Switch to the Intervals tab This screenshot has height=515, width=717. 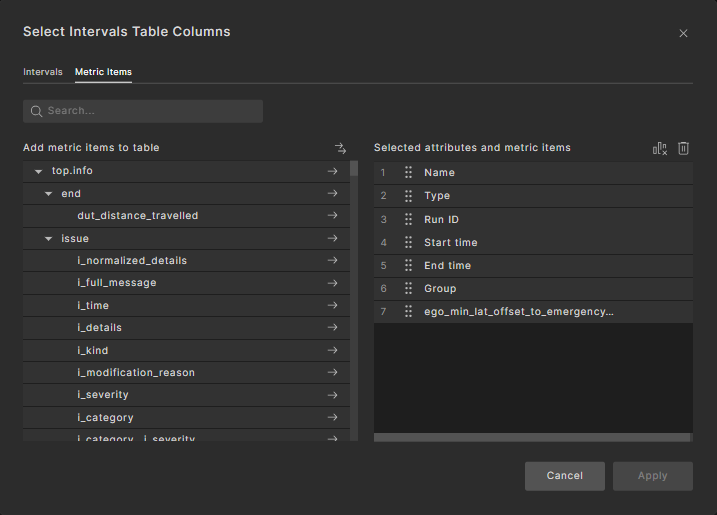pyautogui.click(x=43, y=72)
